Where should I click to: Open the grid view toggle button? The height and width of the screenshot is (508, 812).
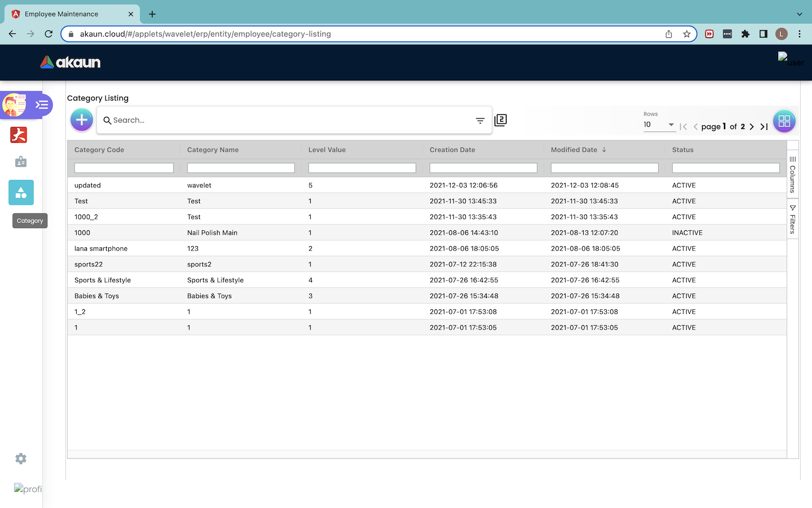pos(784,121)
